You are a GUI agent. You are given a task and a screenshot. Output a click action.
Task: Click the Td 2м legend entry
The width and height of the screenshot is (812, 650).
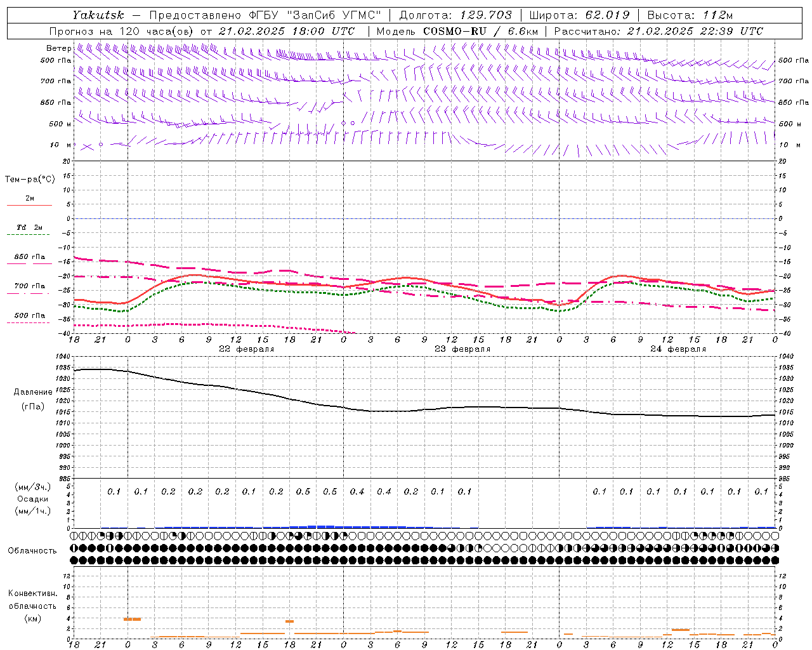(29, 227)
